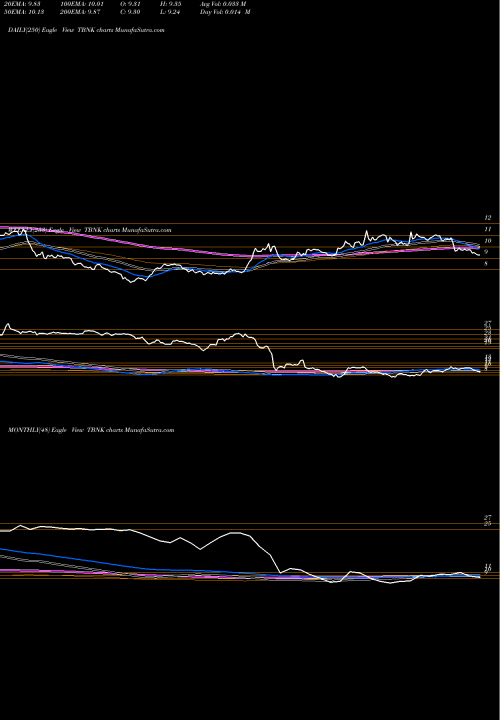Click the close price 'C:' value
This screenshot has height=720, width=500.
point(131,12)
